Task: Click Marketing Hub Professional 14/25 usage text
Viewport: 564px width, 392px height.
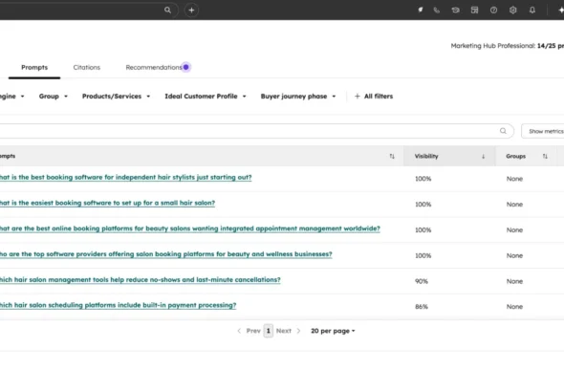Action: (508, 46)
